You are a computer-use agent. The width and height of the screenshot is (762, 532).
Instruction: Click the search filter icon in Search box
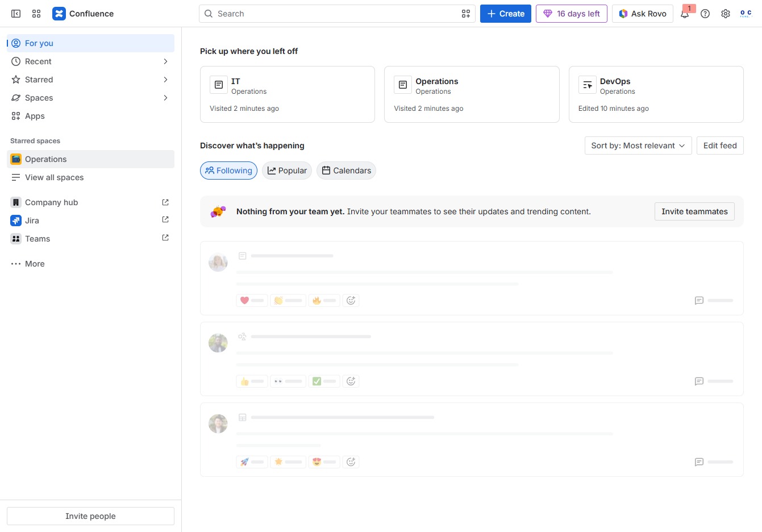click(x=466, y=14)
